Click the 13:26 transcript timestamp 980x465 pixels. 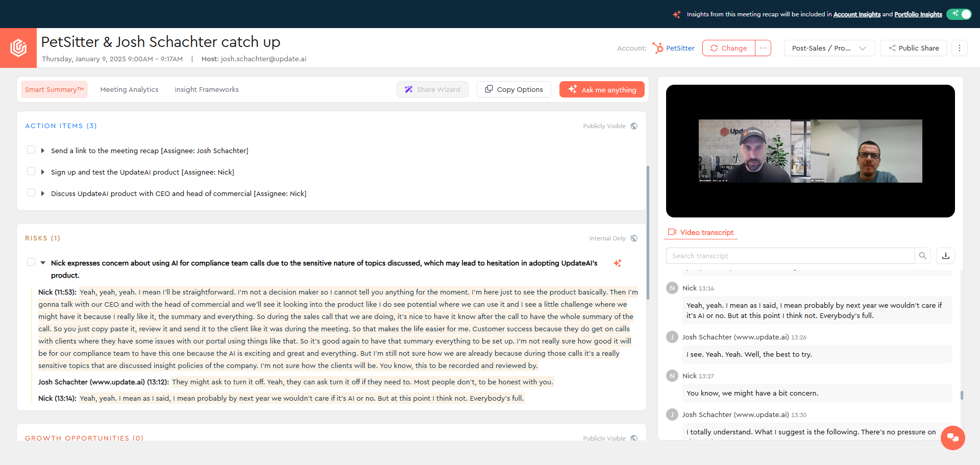(x=799, y=337)
